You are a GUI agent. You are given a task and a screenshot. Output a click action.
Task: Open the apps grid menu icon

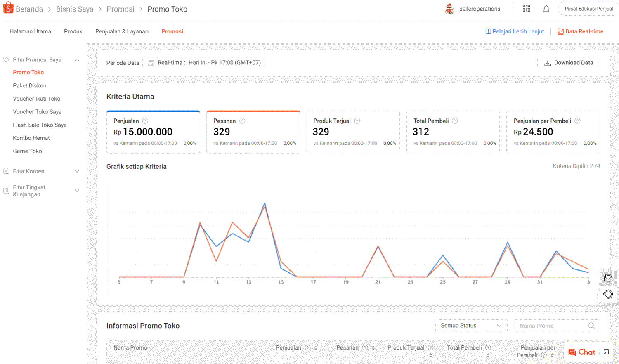click(x=527, y=9)
